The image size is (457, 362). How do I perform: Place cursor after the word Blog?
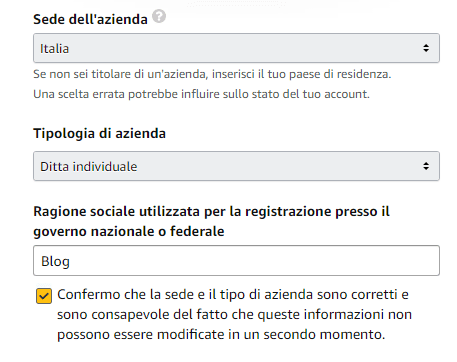point(70,261)
